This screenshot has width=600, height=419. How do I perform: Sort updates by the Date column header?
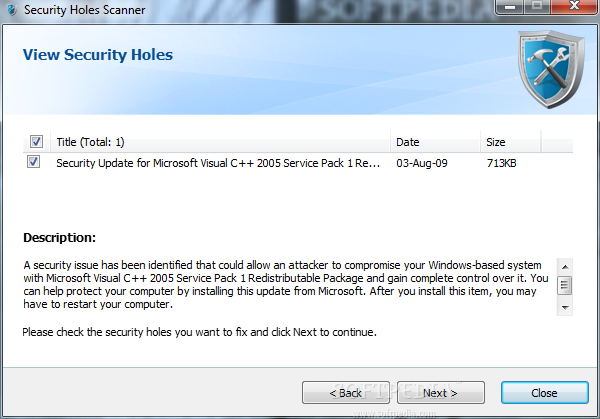(435, 142)
